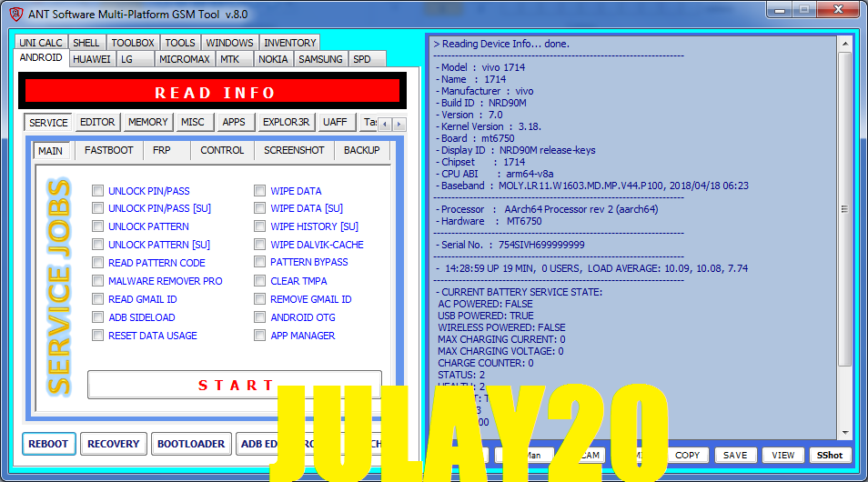The width and height of the screenshot is (868, 482).
Task: Tick the UNLOCK PATTERN checkbox
Action: (98, 226)
